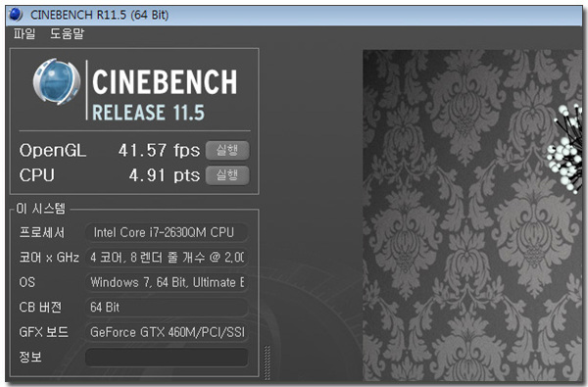Open the 도움말 menu
The image size is (588, 387).
[67, 33]
